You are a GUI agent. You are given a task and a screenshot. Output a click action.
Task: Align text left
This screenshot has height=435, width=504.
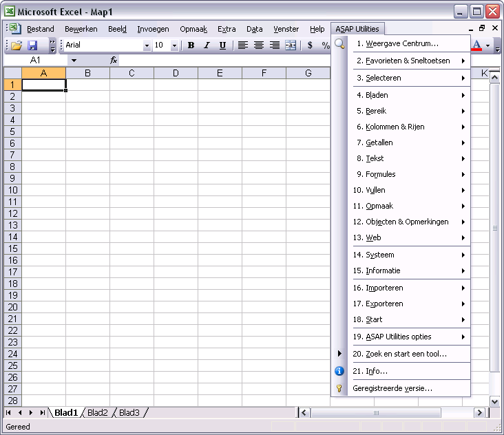pos(242,45)
